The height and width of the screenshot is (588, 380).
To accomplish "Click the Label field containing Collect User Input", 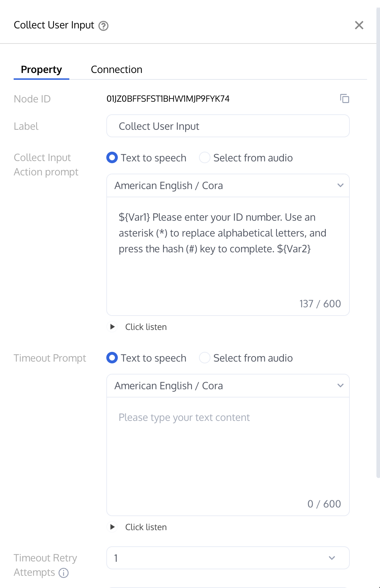I will (228, 126).
